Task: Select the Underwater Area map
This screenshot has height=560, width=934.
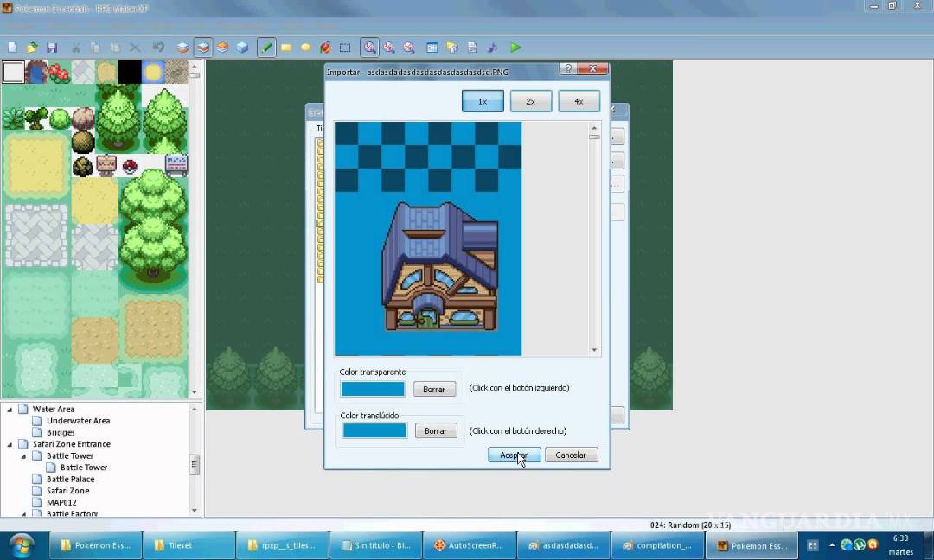Action: (78, 421)
